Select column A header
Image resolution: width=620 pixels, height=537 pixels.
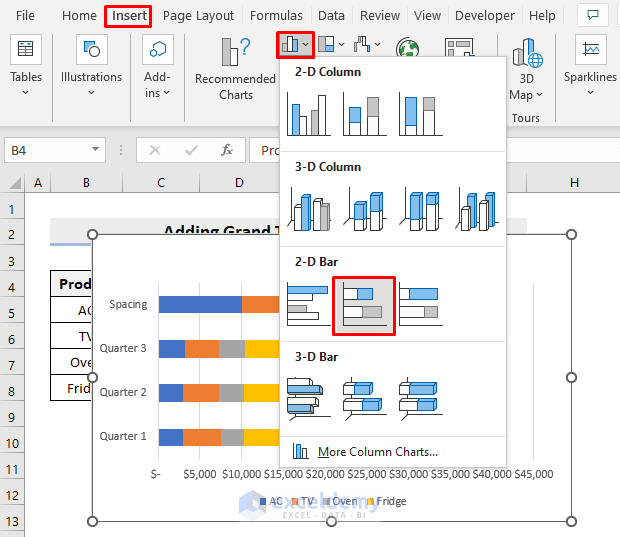click(x=38, y=183)
